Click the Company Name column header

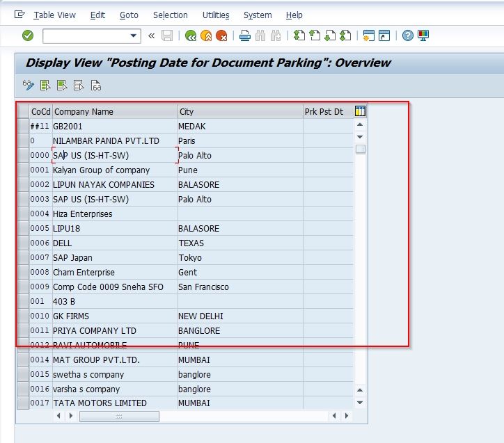tap(115, 111)
